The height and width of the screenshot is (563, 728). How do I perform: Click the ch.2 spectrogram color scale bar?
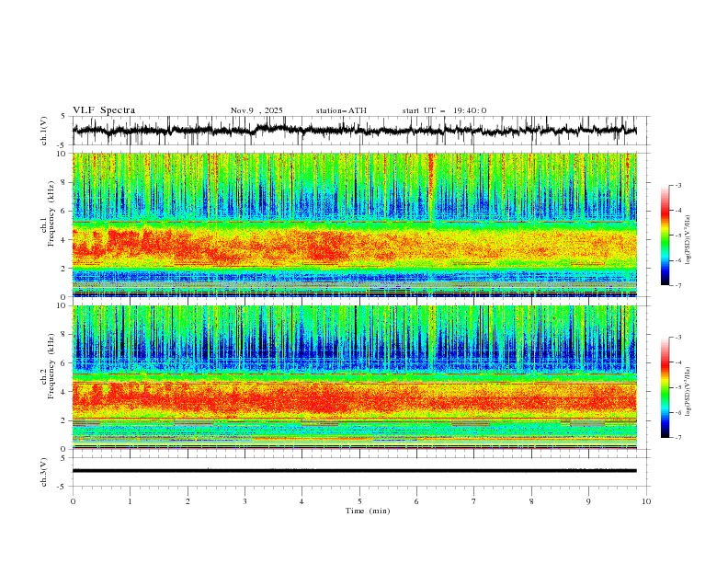[665, 387]
